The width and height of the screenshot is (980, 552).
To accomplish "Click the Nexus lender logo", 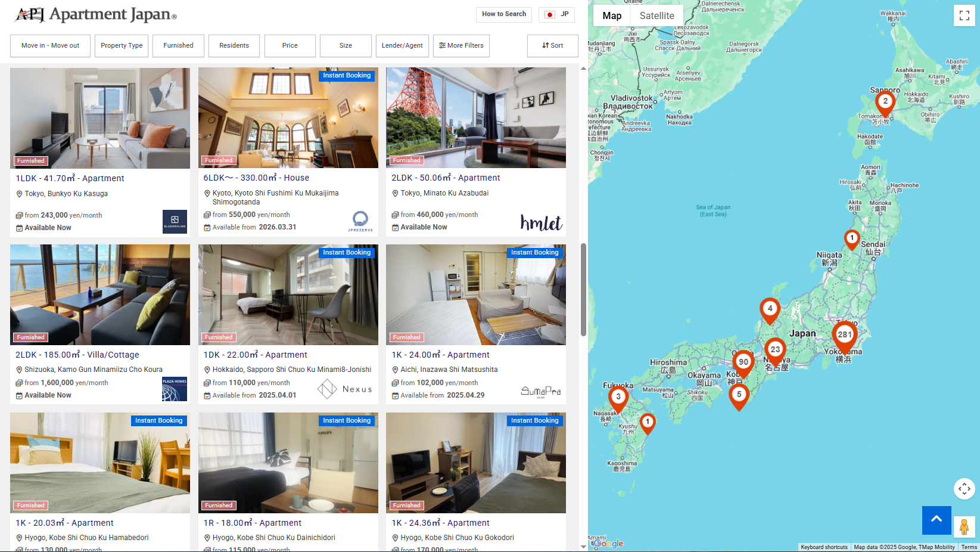I will (x=345, y=389).
